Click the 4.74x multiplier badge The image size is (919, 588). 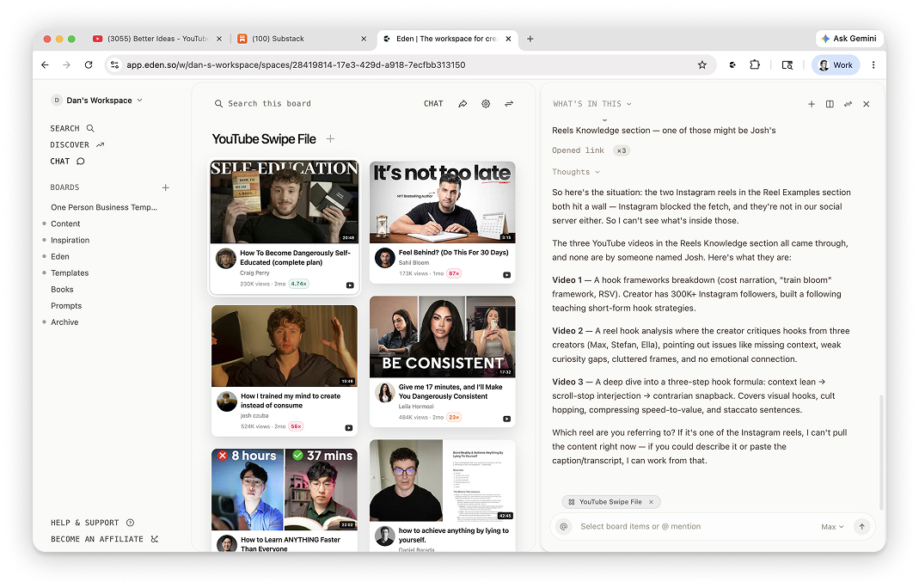tap(299, 284)
